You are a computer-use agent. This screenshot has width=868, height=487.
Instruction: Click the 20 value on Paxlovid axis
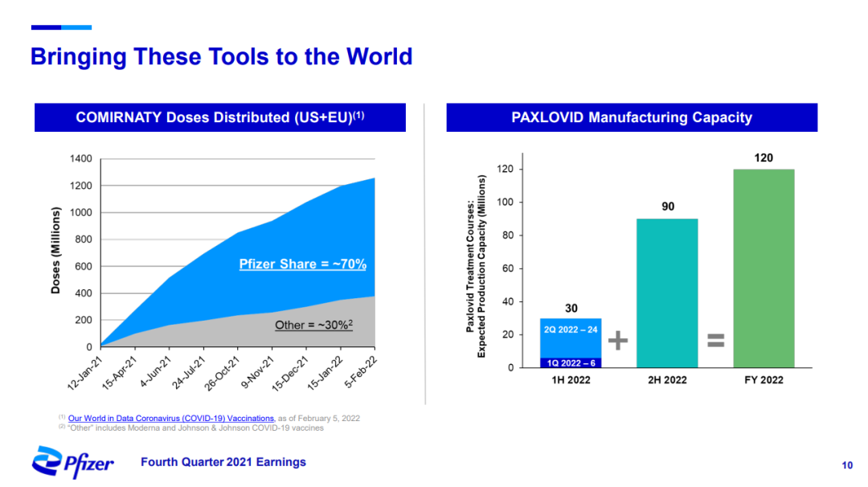[x=508, y=335]
